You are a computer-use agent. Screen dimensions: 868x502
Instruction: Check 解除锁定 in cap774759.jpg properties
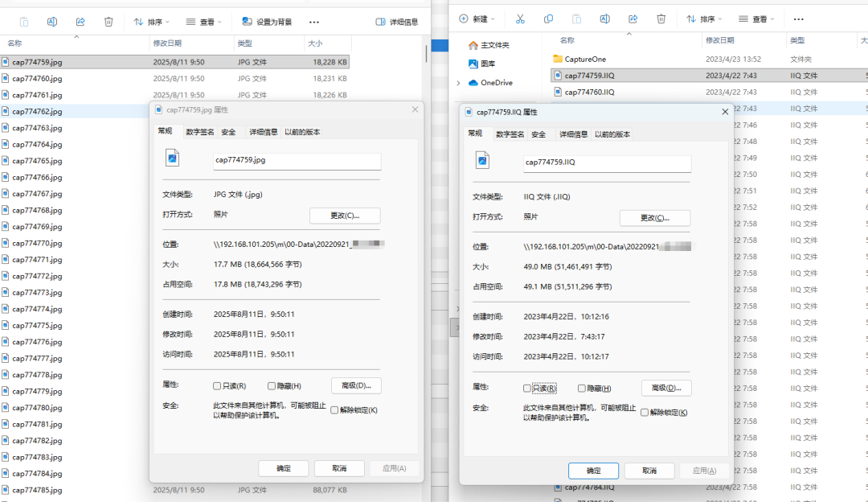click(x=334, y=410)
